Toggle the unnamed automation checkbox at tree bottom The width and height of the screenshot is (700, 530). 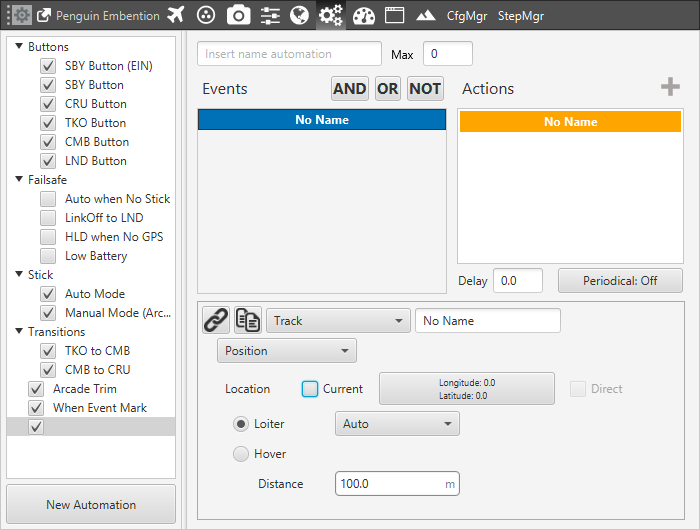pos(36,427)
